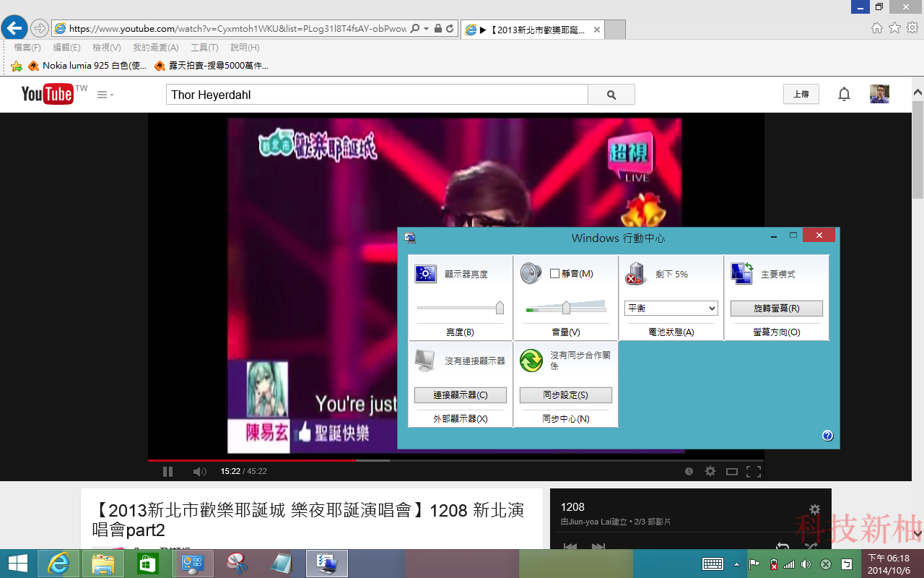The height and width of the screenshot is (578, 924).
Task: Click the YouTube search magnifier button
Action: tap(611, 95)
